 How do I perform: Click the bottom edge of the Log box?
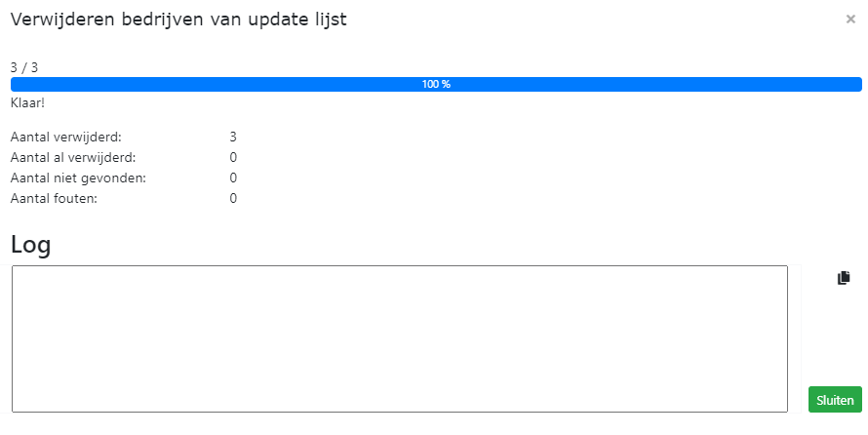pos(400,412)
